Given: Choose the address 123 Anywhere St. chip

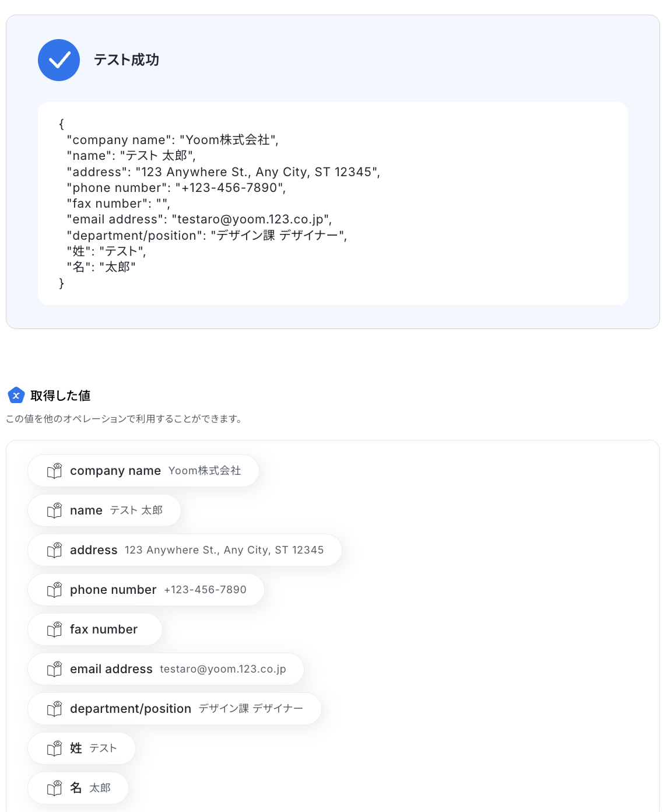Looking at the screenshot, I should coord(185,550).
